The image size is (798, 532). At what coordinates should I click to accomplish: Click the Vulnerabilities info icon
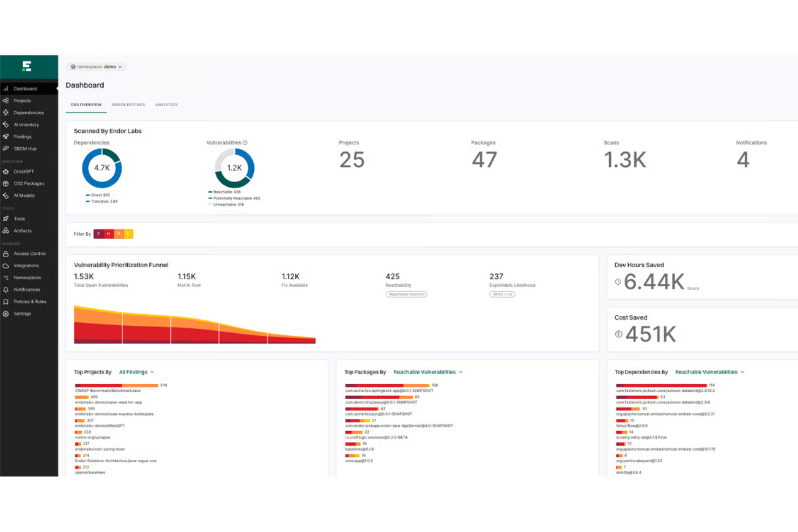245,143
